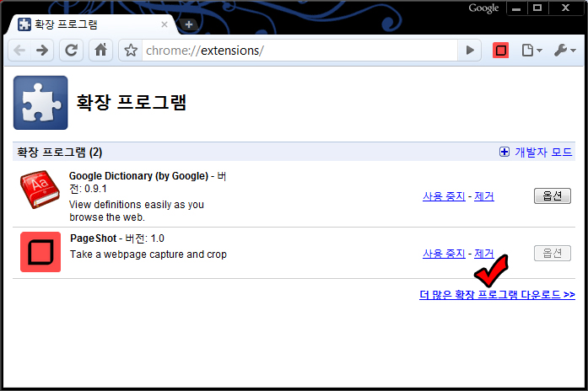
Task: Launch PageShot red toolbar icon
Action: point(500,51)
